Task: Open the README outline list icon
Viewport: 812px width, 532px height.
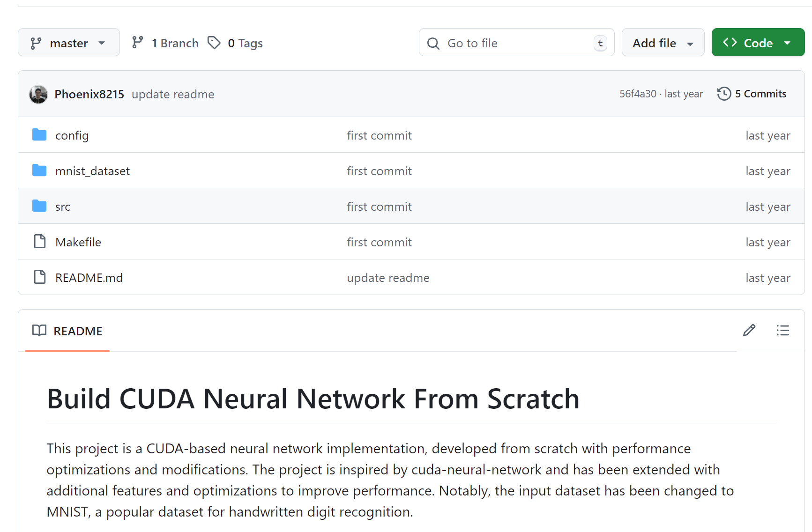Action: click(782, 331)
